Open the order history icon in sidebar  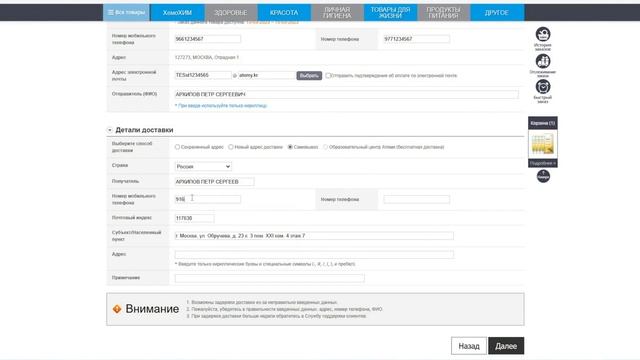(x=543, y=34)
